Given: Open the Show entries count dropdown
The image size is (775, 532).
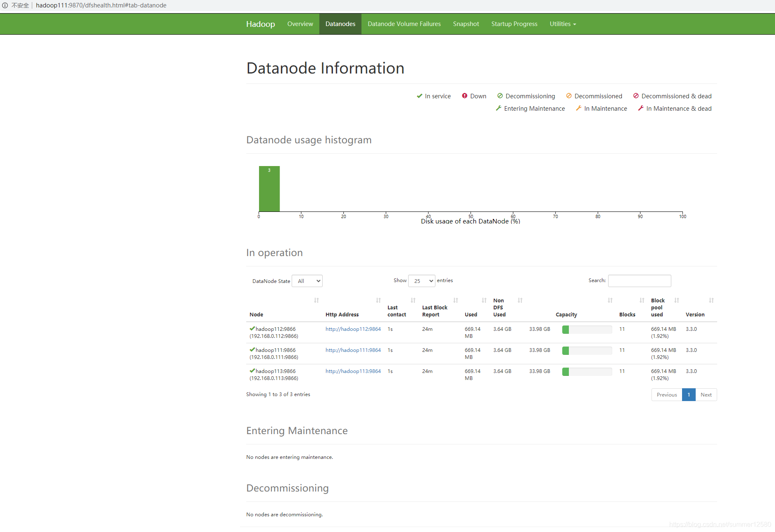Looking at the screenshot, I should [x=421, y=281].
